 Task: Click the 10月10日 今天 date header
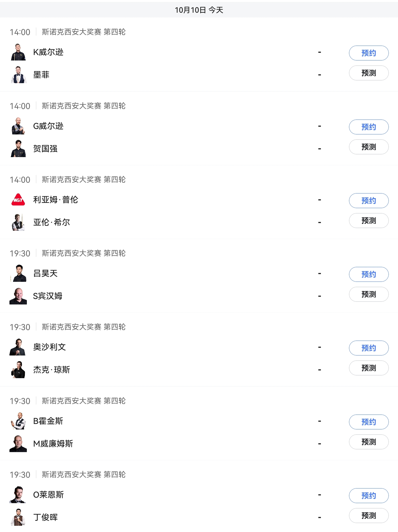coord(199,10)
